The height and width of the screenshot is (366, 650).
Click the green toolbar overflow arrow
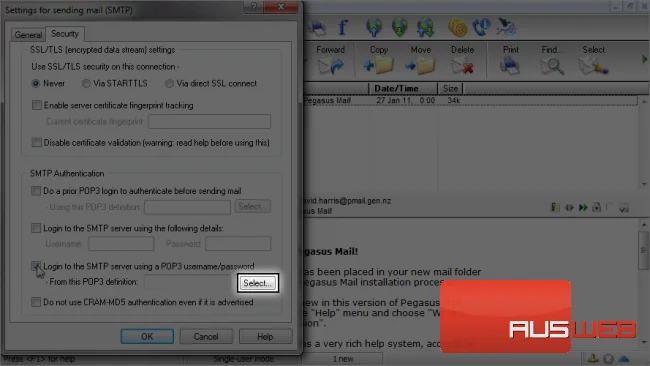644,60
